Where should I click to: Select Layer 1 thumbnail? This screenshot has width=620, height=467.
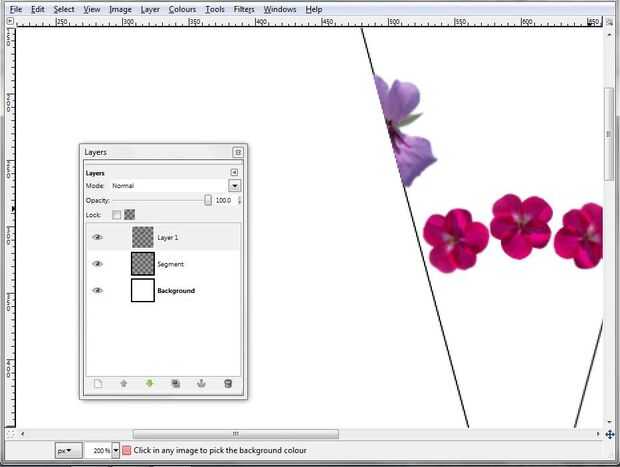click(142, 237)
